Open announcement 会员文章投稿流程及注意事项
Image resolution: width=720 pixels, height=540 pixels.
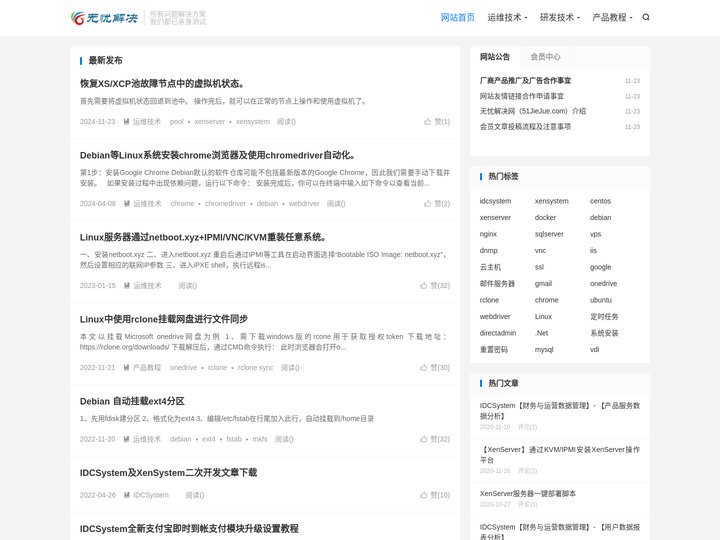coord(525,127)
